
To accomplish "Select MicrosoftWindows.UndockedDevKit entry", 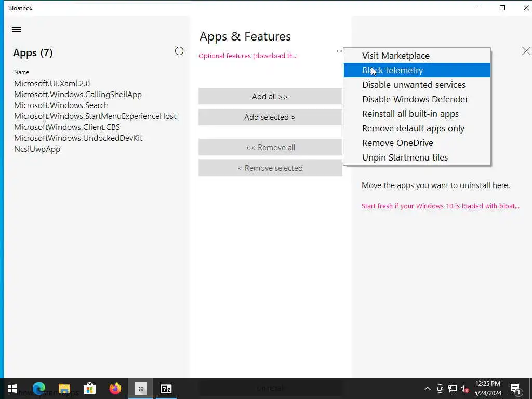I will [78, 138].
